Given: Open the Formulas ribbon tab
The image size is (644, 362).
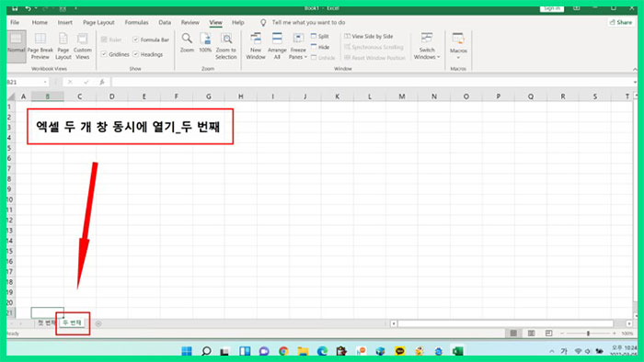Looking at the screenshot, I should point(136,23).
